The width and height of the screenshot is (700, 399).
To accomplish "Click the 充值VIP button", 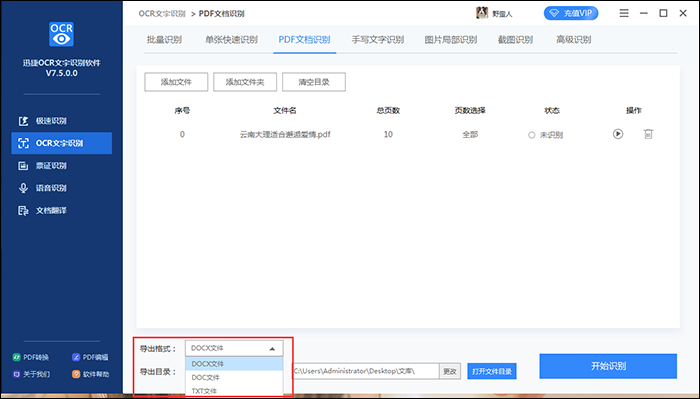I will pyautogui.click(x=571, y=13).
